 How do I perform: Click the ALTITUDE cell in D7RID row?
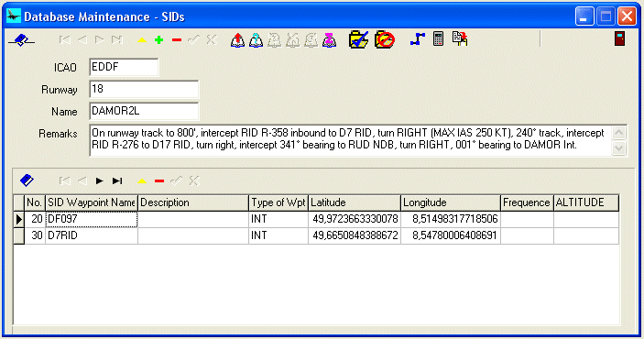click(586, 235)
